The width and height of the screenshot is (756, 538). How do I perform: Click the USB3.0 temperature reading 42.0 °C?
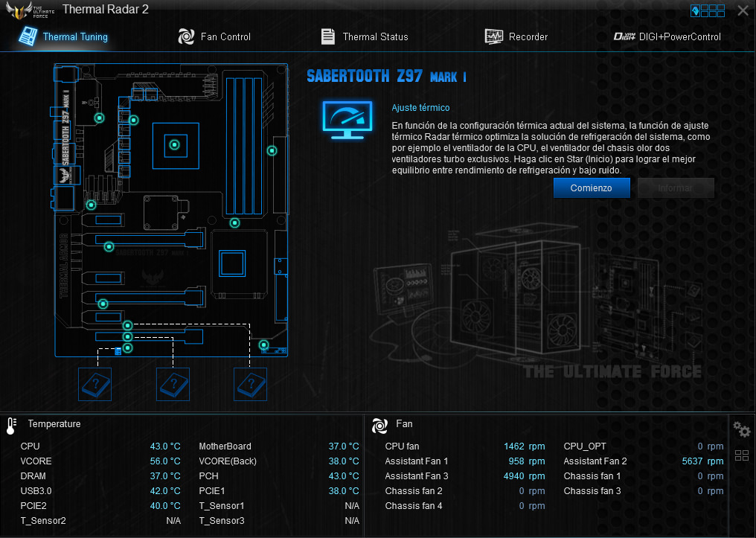tap(165, 491)
